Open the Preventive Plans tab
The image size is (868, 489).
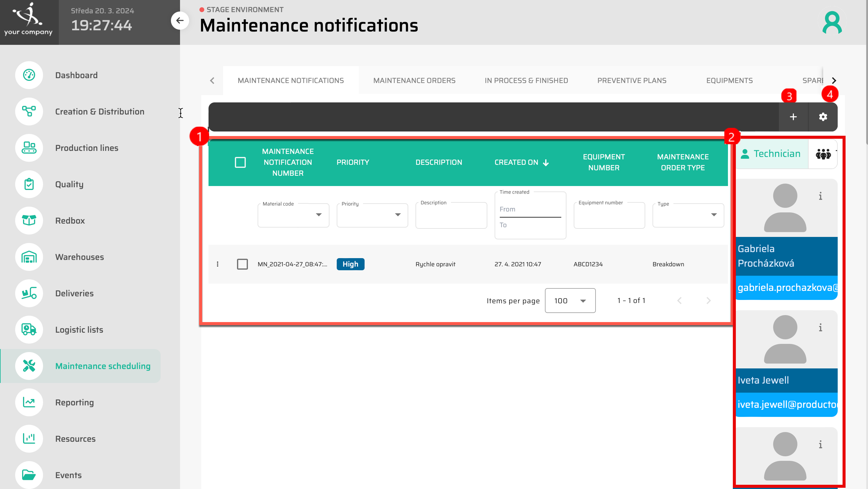(632, 81)
